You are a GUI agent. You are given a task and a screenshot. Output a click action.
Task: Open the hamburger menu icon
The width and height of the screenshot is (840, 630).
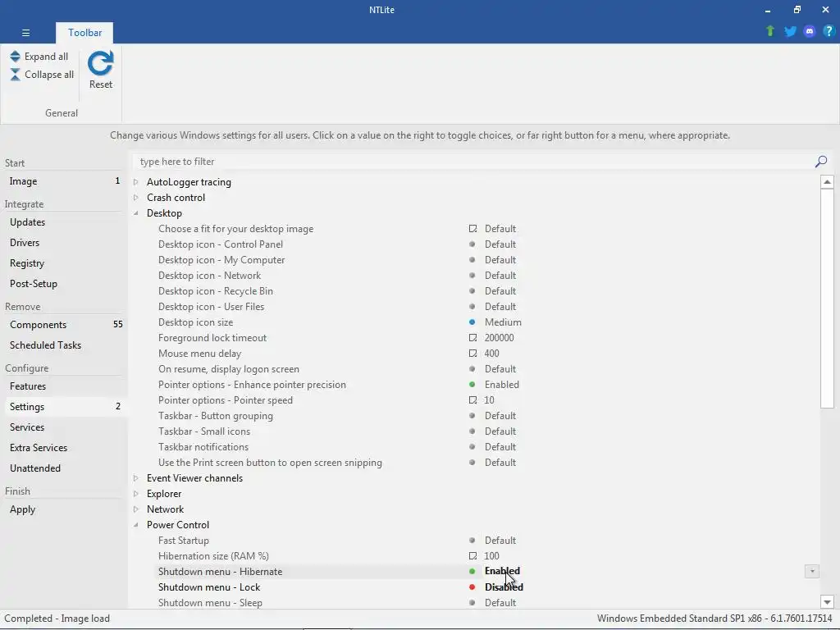click(25, 33)
